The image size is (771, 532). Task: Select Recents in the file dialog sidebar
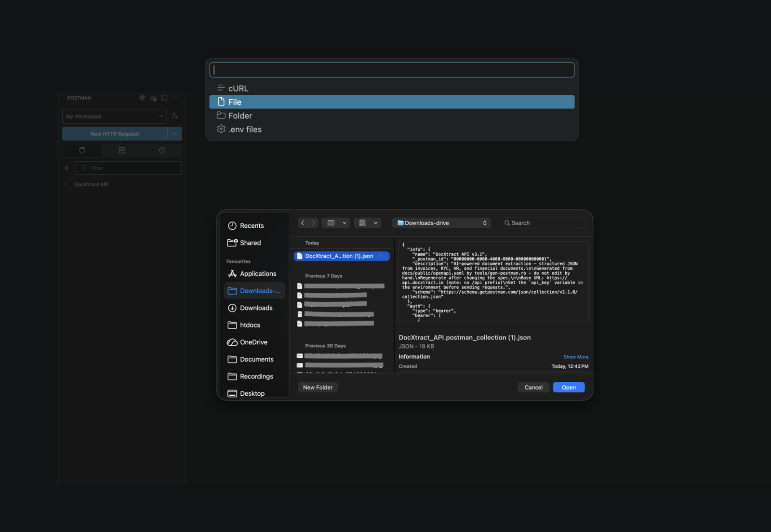(x=254, y=226)
